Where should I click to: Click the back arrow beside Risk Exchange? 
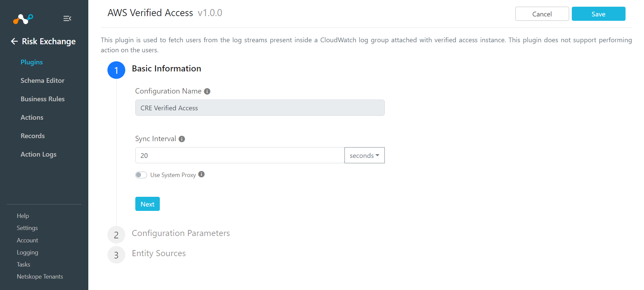pos(14,41)
